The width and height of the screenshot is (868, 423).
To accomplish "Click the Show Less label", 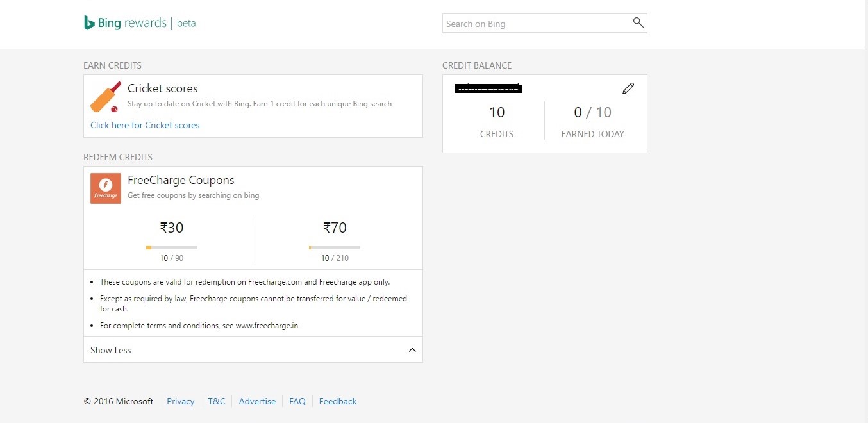I will (x=110, y=350).
